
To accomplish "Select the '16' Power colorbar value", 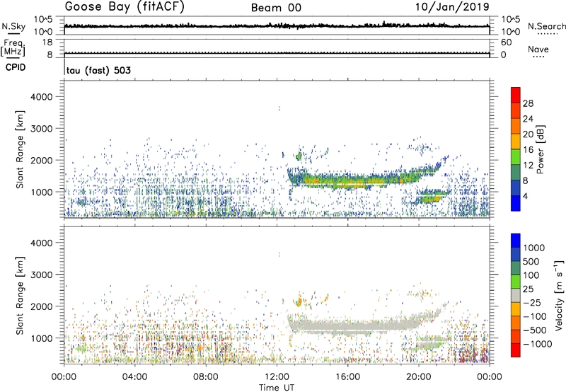I will click(x=528, y=150).
